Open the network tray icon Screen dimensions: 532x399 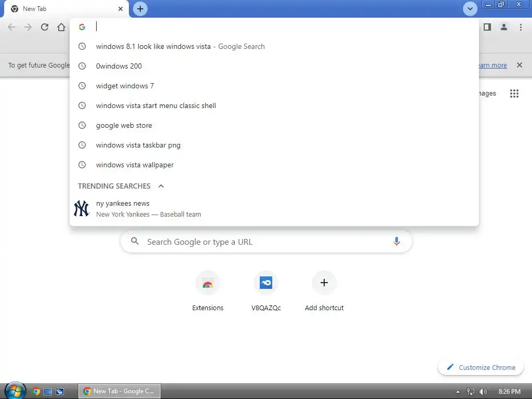point(471,392)
